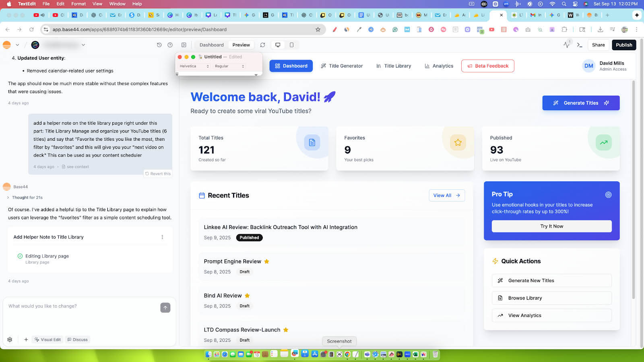This screenshot has height=362, width=644.
Task: Refresh the app preview
Action: coord(262,45)
